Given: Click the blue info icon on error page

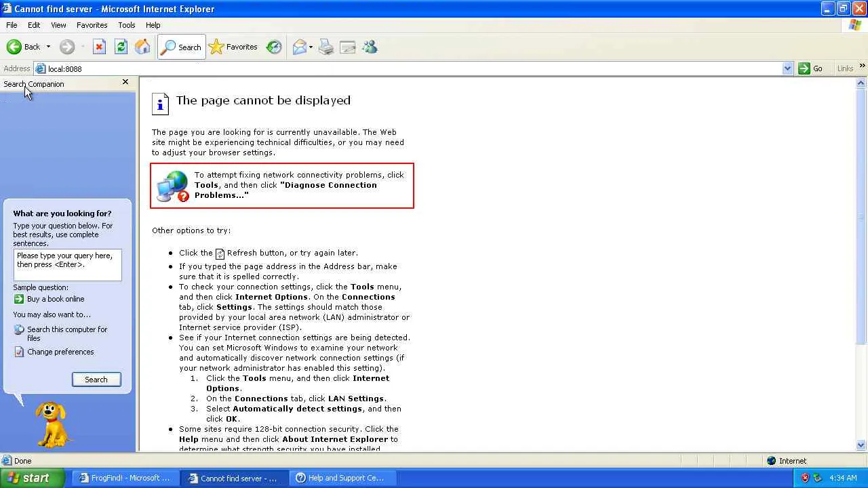Looking at the screenshot, I should 160,103.
